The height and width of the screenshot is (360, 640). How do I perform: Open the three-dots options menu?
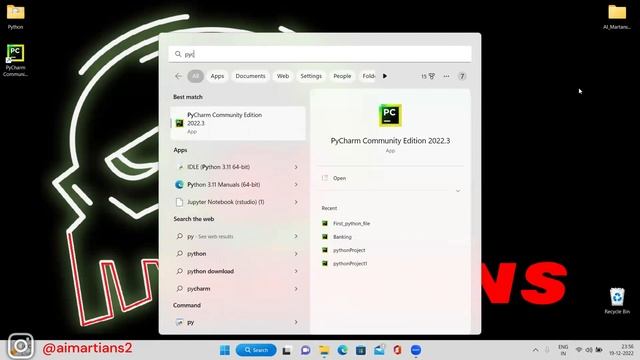point(447,76)
